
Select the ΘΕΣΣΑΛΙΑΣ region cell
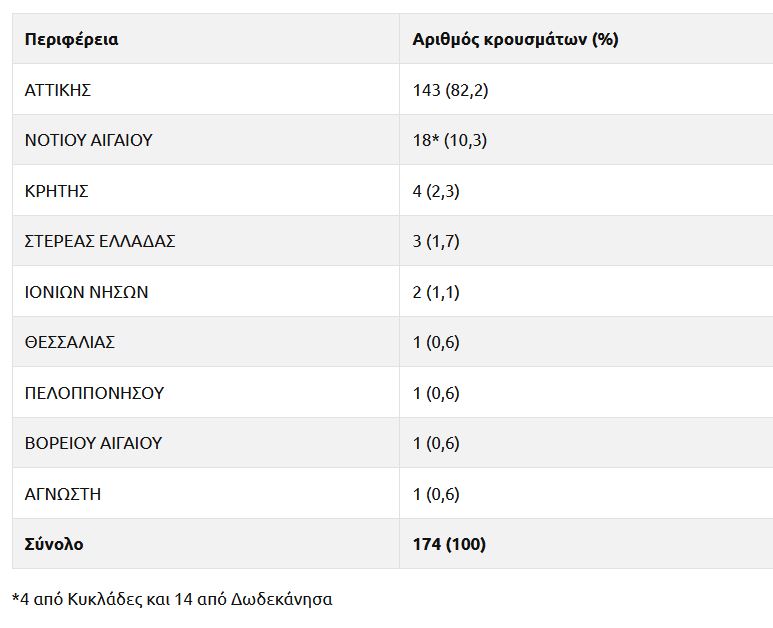pos(70,342)
